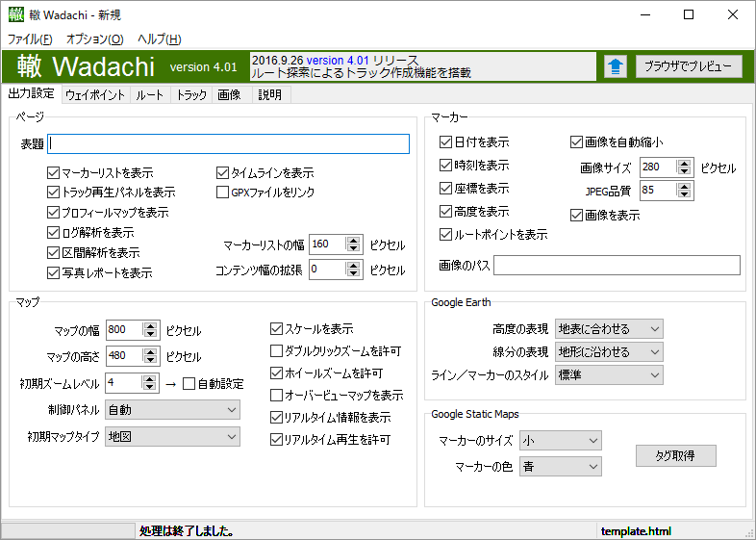Open ライン/マーカーのスタイル dropdown
756x540 pixels.
click(609, 375)
